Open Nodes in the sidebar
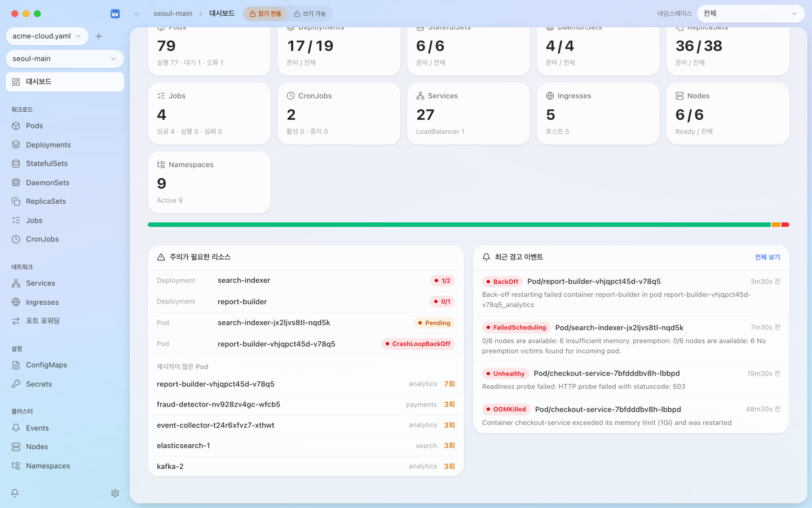812x508 pixels. [65, 446]
